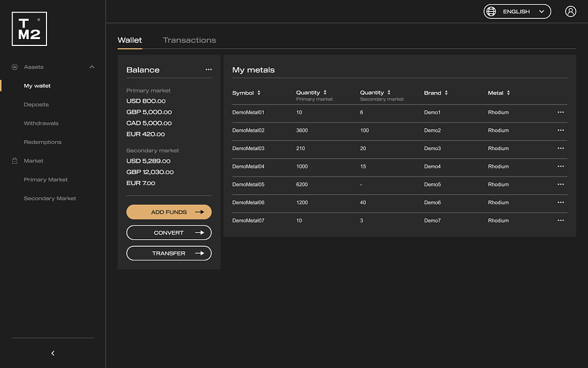Click secondary quantity 100 in DemoMetal02 row
The width and height of the screenshot is (588, 368).
(365, 131)
